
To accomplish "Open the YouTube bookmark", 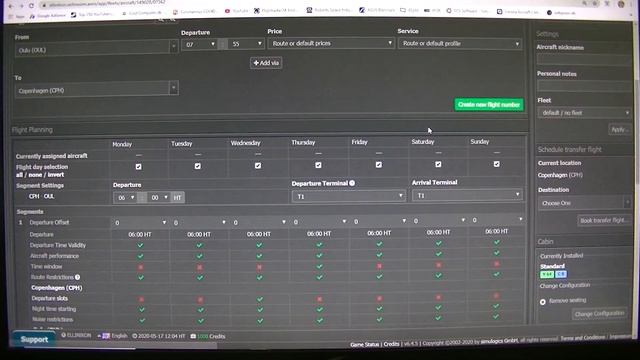I will (236, 11).
